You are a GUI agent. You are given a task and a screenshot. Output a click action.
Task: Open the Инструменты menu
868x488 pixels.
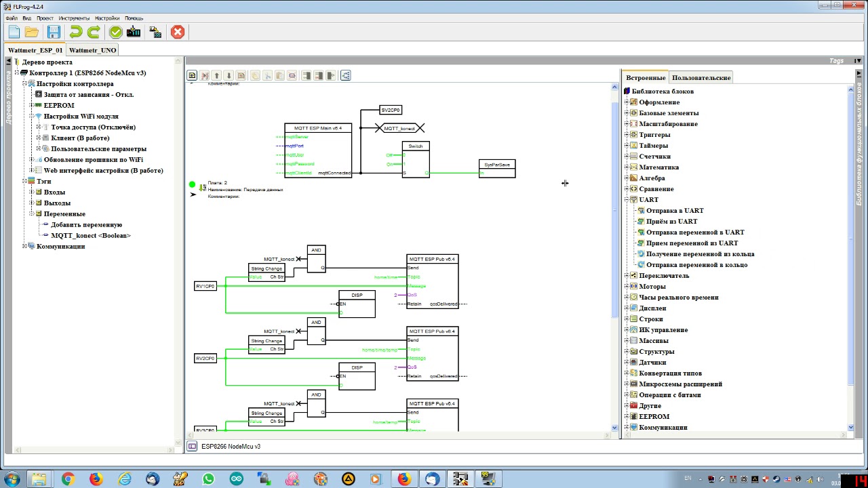[75, 18]
